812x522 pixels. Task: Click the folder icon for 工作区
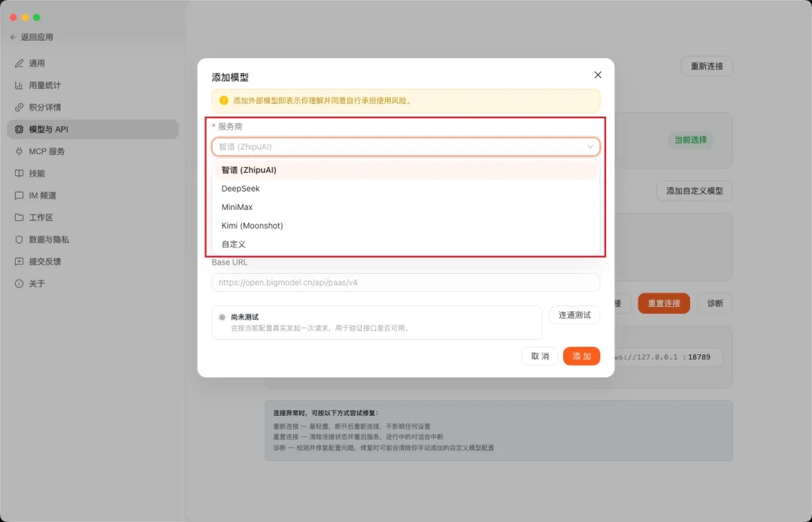[x=19, y=217]
